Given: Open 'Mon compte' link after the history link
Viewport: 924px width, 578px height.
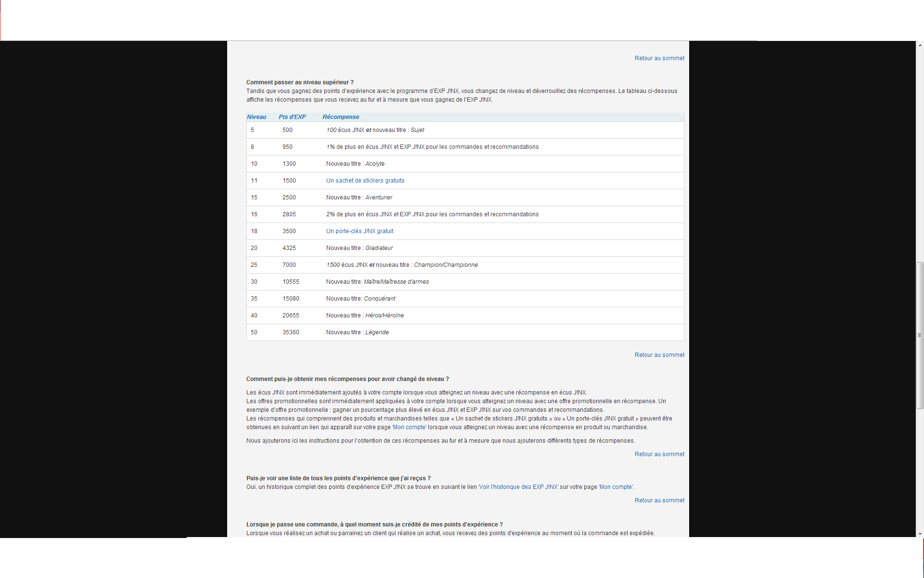Looking at the screenshot, I should (616, 487).
